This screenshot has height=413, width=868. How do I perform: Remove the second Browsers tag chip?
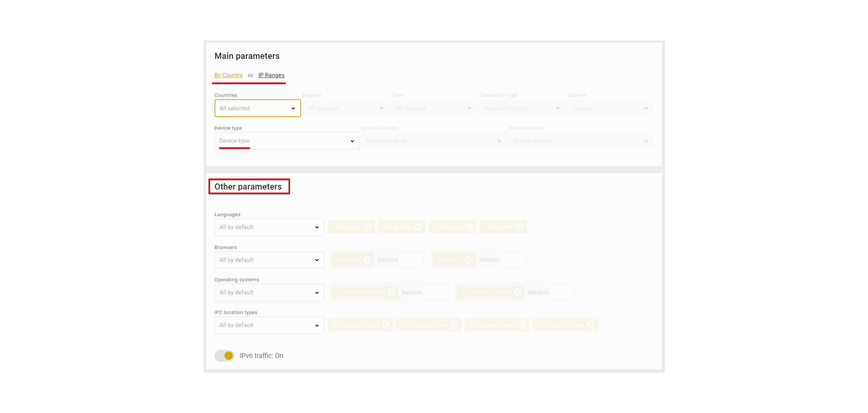pyautogui.click(x=468, y=260)
